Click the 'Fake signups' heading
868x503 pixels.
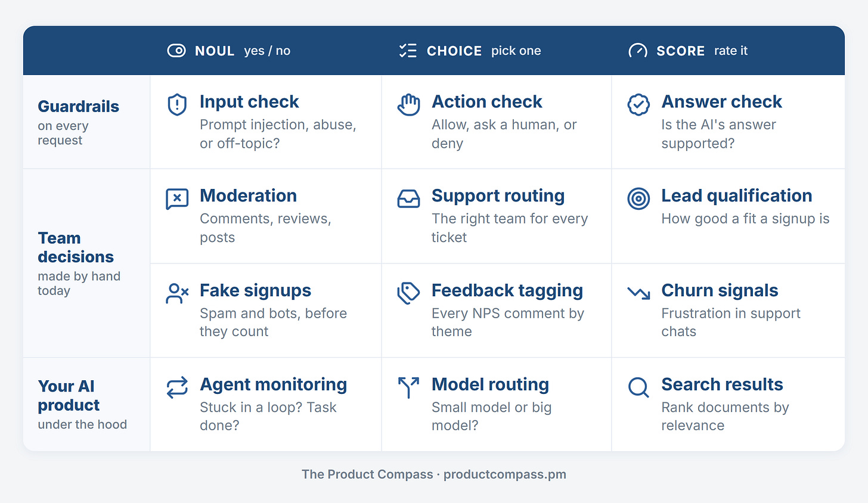[x=255, y=291]
